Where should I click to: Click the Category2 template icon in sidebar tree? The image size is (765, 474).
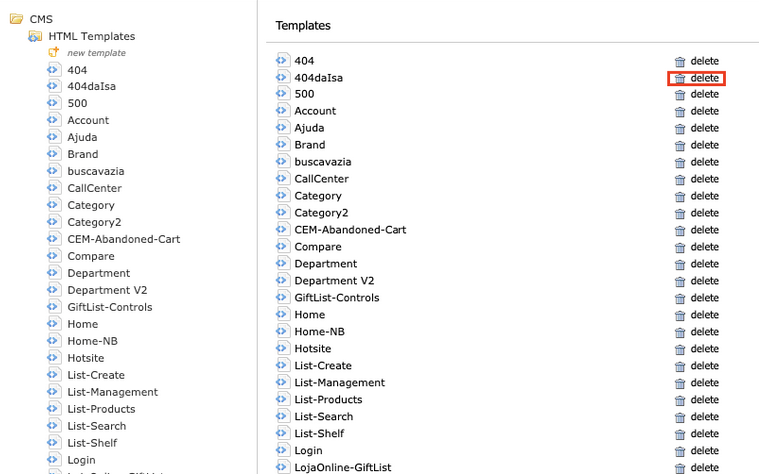coord(54,222)
